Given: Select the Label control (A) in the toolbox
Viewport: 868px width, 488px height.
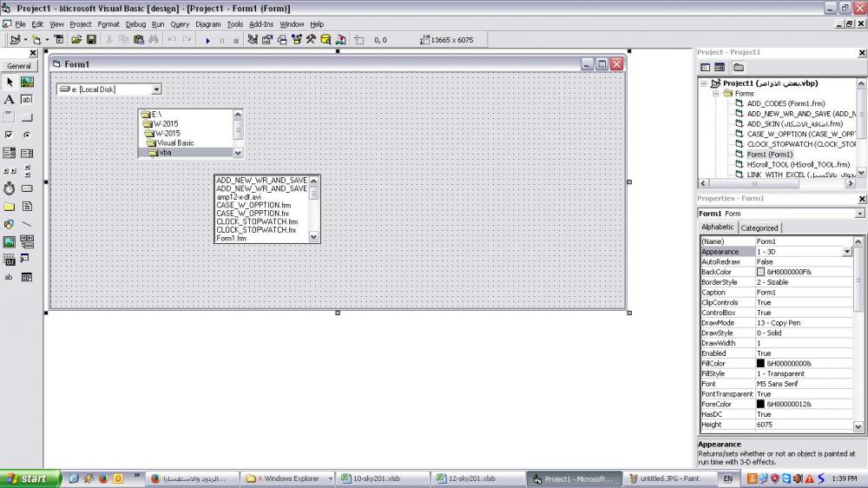Looking at the screenshot, I should click(10, 100).
